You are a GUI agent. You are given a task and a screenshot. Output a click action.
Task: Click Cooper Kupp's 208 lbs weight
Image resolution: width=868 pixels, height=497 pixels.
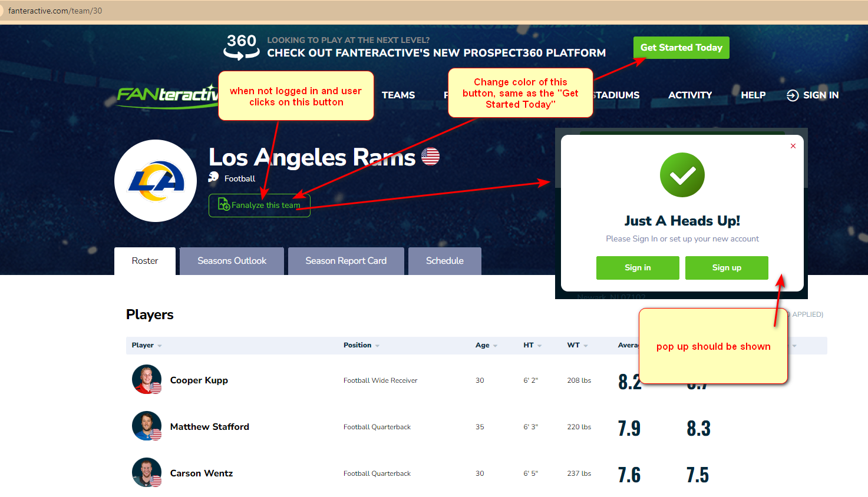click(x=579, y=380)
